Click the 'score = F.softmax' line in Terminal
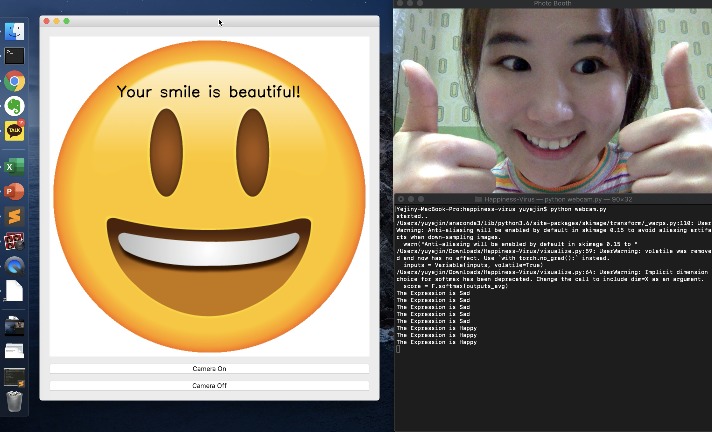Image resolution: width=712 pixels, height=432 pixels. click(455, 286)
